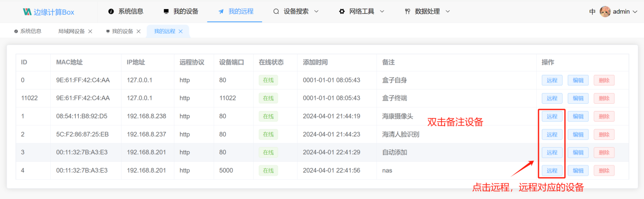Click the 在线 status of nas row
The image size is (644, 199).
tap(268, 170)
